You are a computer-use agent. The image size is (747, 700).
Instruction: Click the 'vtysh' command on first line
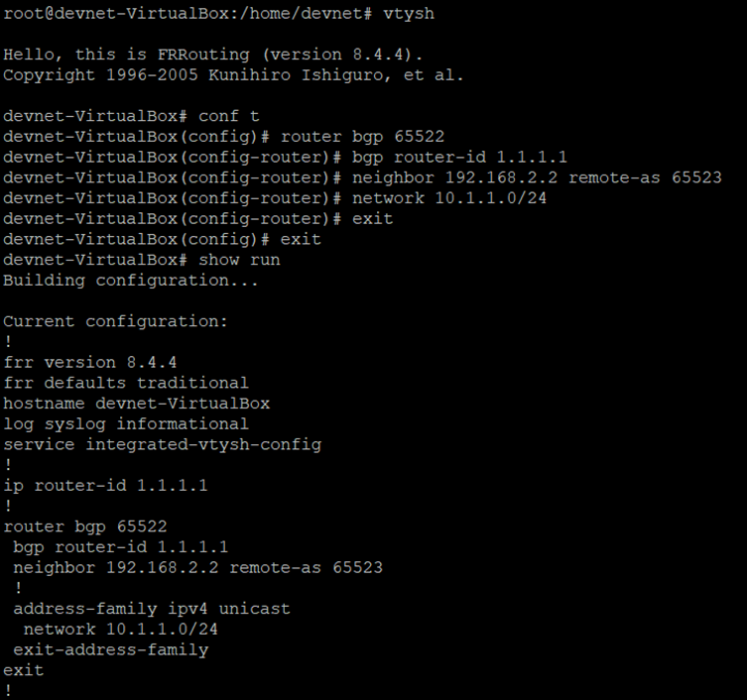409,14
